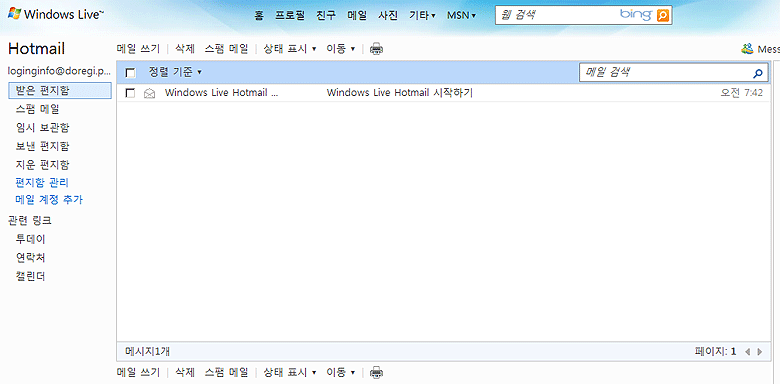Screen dimensions: 780x384
Task: Click the 페이지: 1 indicator
Action: click(x=715, y=352)
